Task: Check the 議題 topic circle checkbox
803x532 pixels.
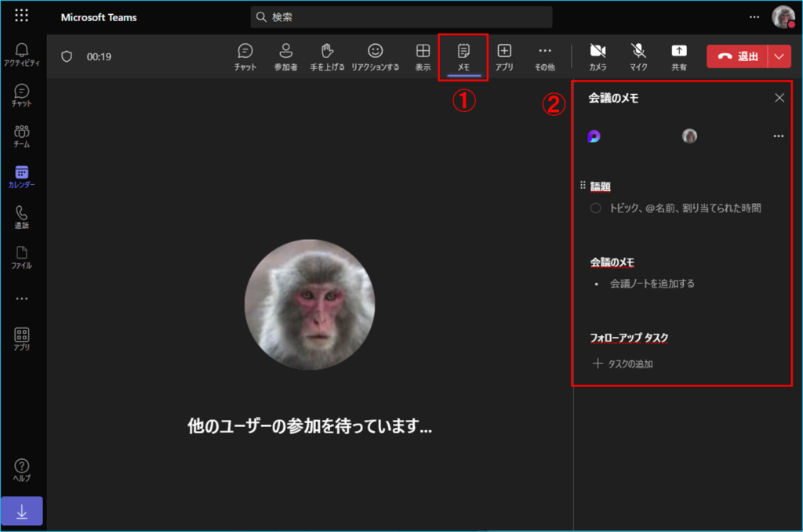Action: point(595,208)
